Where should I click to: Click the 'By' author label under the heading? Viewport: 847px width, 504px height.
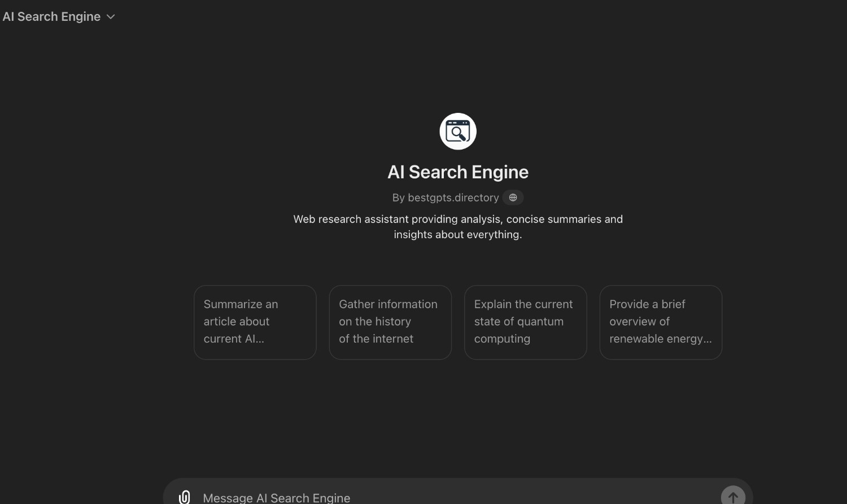[x=399, y=198]
